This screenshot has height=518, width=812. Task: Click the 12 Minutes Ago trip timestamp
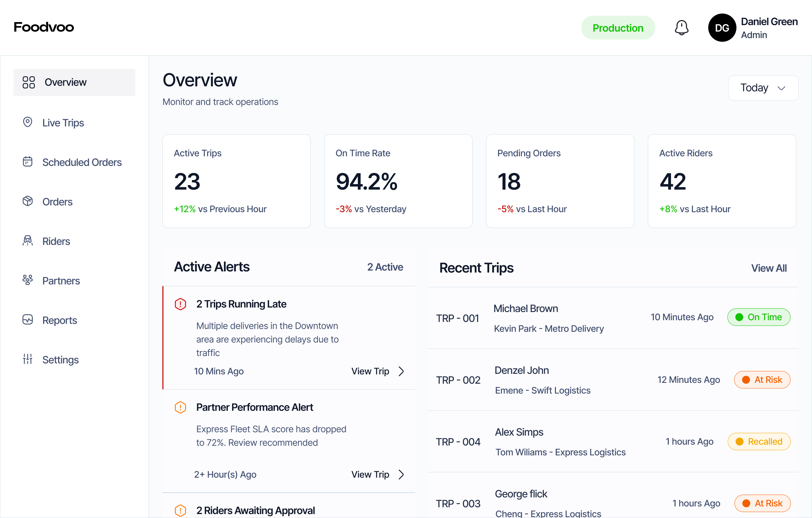click(689, 380)
